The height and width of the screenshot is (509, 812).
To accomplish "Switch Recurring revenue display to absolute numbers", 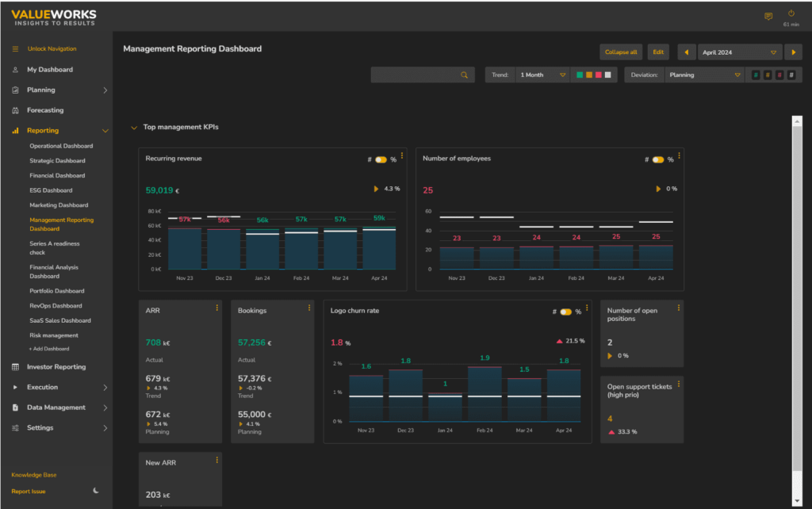I will tap(371, 158).
